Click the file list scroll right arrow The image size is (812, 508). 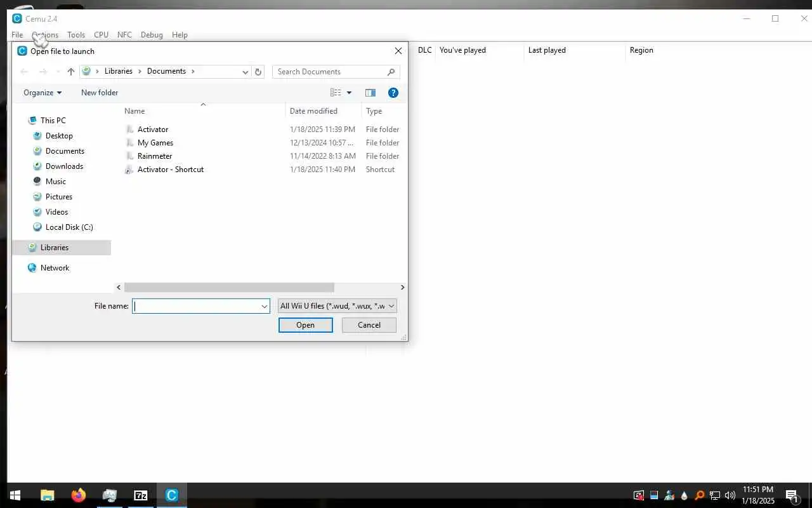(x=402, y=288)
